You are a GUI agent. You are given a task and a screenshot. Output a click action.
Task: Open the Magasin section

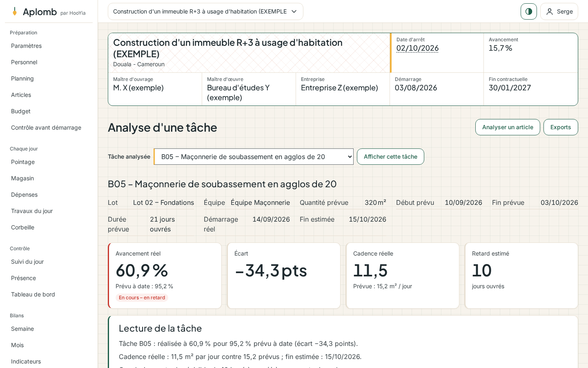point(49,178)
